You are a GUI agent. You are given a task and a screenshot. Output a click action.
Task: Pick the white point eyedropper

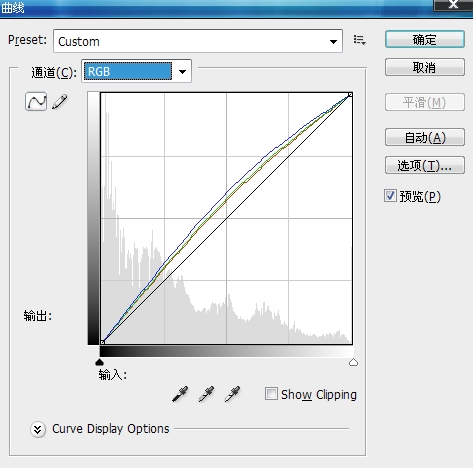(x=232, y=394)
